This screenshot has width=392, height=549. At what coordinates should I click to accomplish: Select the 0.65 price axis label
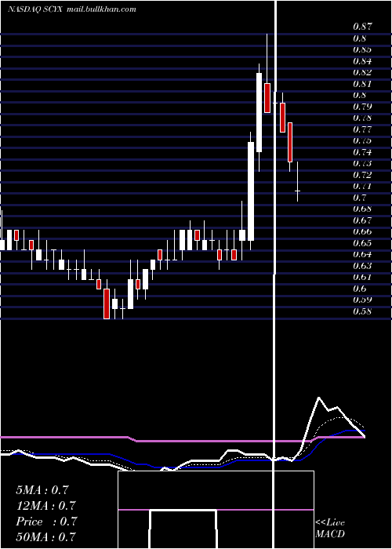click(x=362, y=243)
